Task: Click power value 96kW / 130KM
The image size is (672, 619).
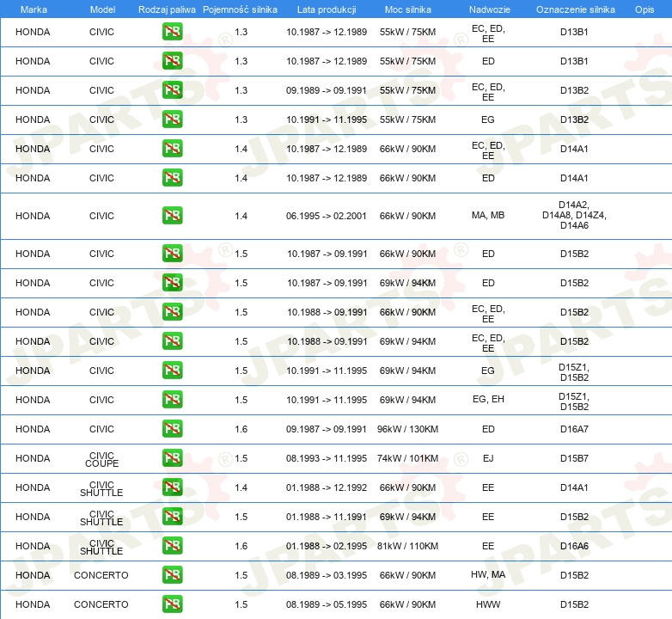Action: 407,429
